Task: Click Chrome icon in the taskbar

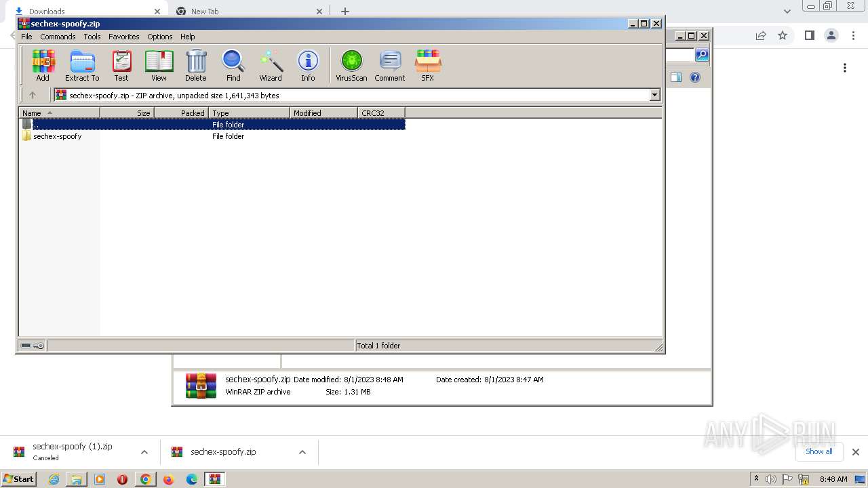Action: coord(145,479)
